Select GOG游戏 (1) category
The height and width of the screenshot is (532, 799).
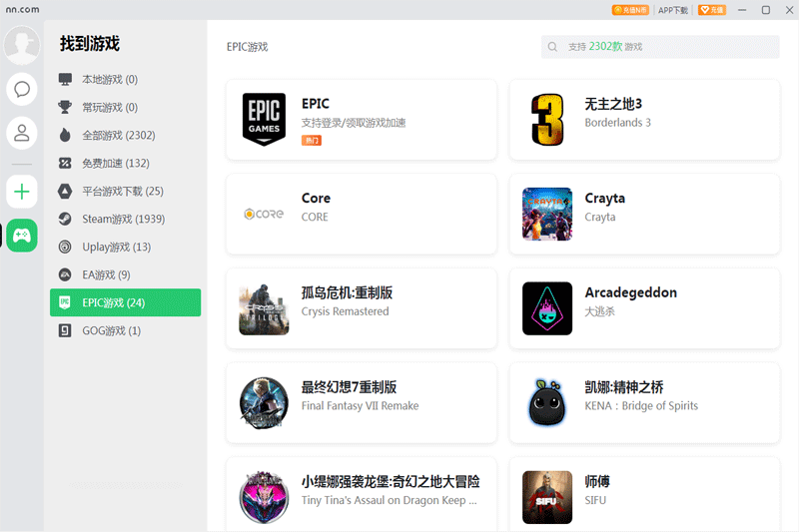(126, 330)
